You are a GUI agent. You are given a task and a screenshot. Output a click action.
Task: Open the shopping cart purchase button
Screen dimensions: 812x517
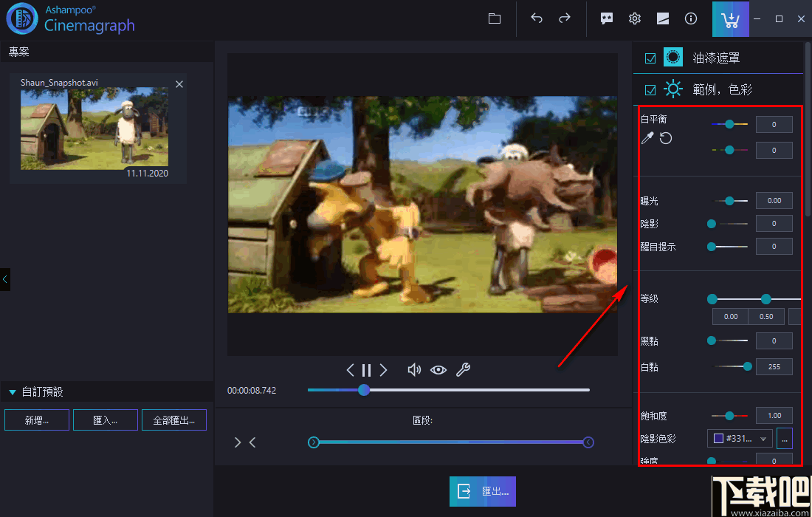(x=730, y=19)
